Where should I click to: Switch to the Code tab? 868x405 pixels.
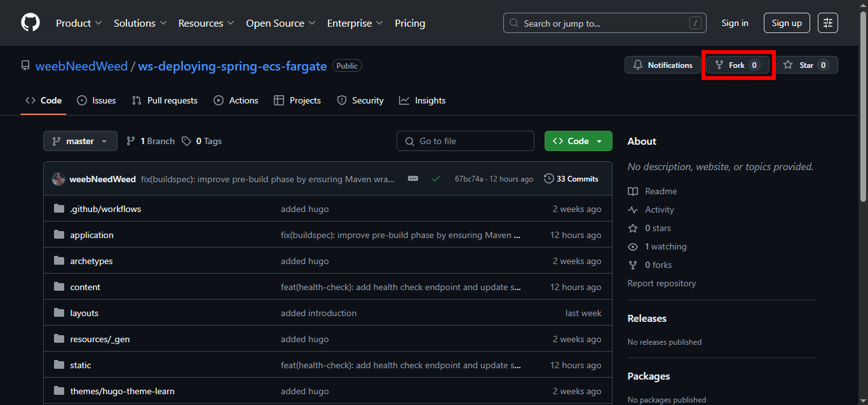click(44, 100)
